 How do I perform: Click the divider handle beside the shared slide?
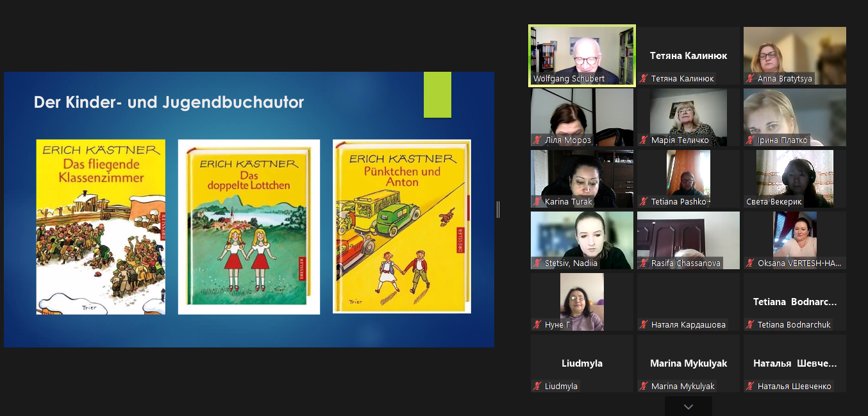click(x=498, y=210)
